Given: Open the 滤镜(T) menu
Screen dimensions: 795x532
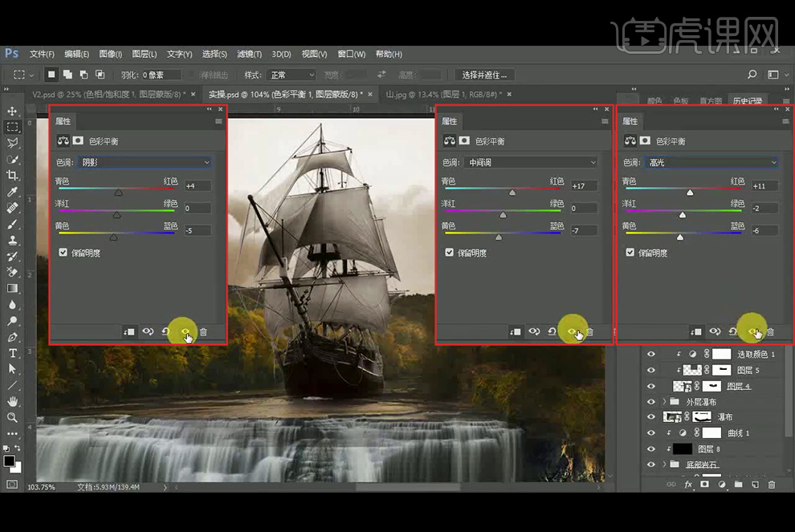Looking at the screenshot, I should [x=249, y=55].
